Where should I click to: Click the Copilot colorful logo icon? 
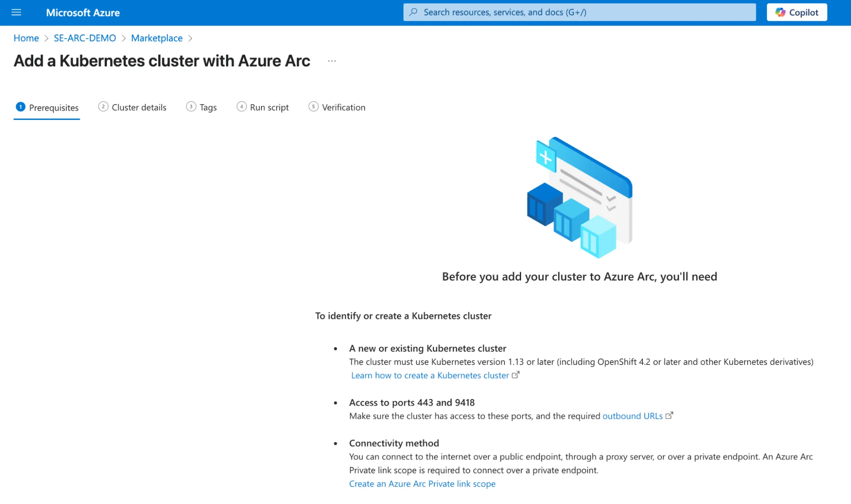point(780,12)
